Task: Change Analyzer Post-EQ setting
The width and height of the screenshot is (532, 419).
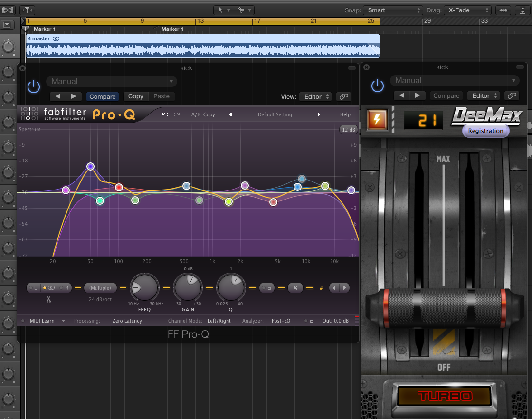Action: click(281, 321)
